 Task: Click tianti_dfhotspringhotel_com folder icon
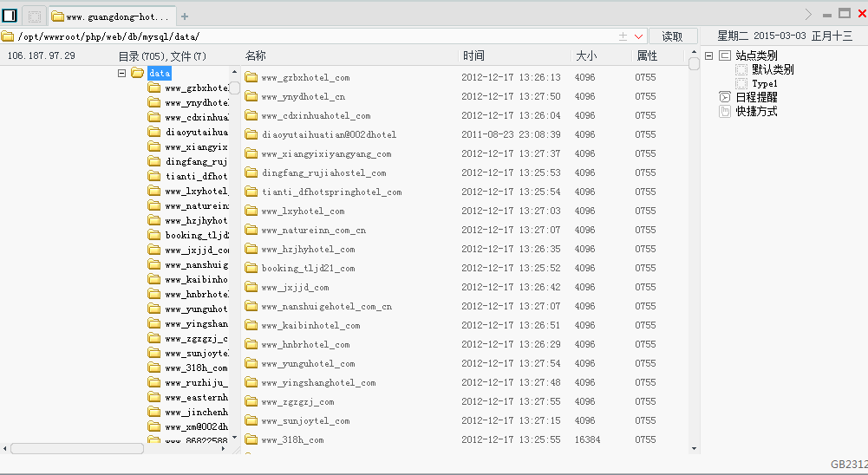251,192
